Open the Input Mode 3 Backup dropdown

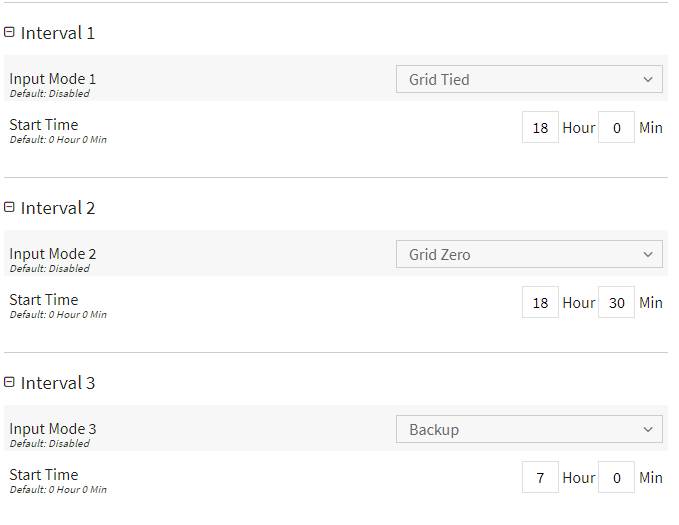529,429
